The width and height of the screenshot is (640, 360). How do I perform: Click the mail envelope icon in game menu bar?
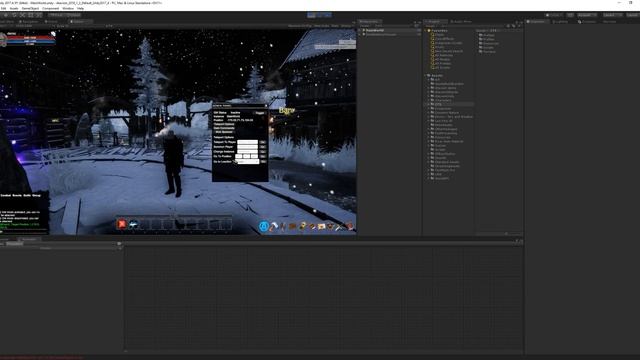point(322,227)
